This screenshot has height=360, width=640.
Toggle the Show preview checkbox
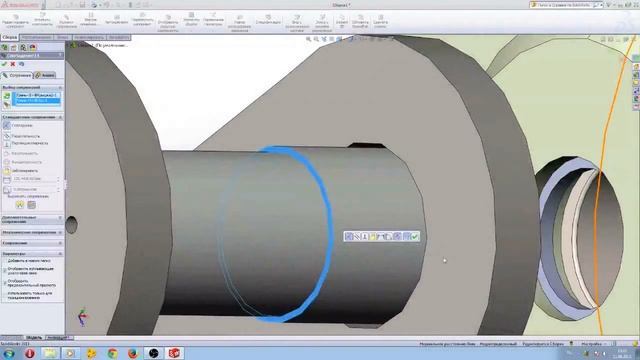coord(4,283)
